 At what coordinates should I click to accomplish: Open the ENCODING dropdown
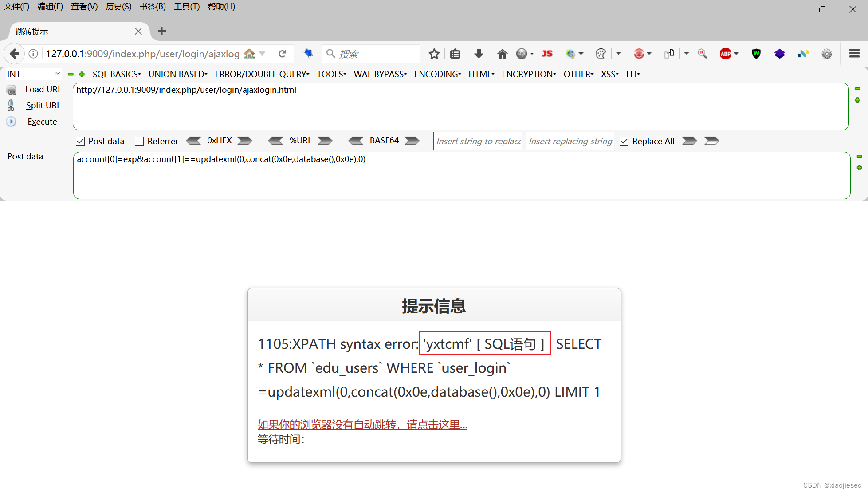[x=436, y=74]
